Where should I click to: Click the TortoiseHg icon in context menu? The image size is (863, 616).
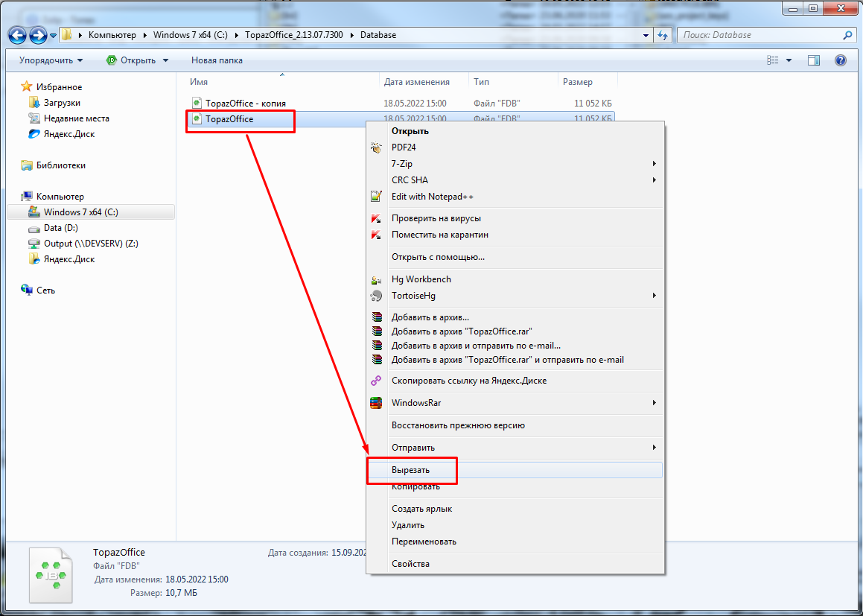click(x=377, y=296)
